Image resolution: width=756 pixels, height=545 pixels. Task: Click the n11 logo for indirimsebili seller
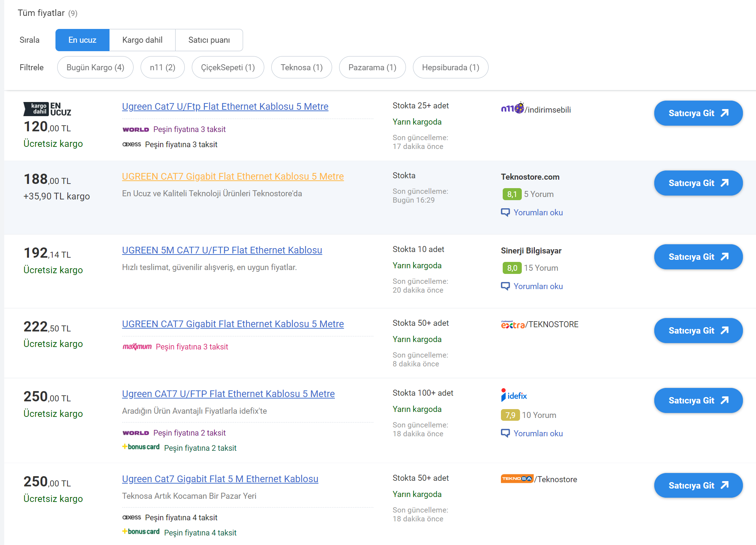(512, 108)
